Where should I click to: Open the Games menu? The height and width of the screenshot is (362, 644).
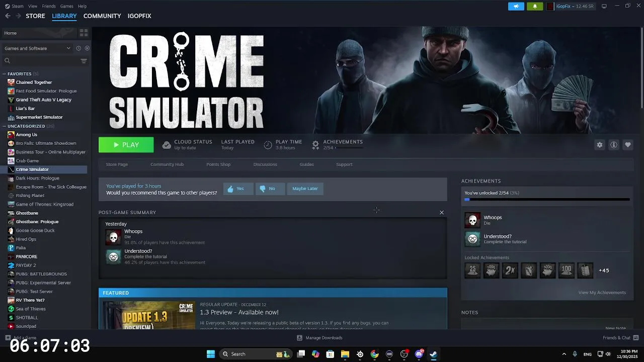pyautogui.click(x=66, y=6)
